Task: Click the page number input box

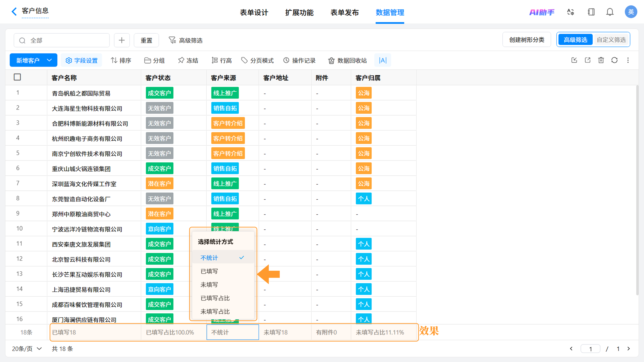Action: coord(590,349)
